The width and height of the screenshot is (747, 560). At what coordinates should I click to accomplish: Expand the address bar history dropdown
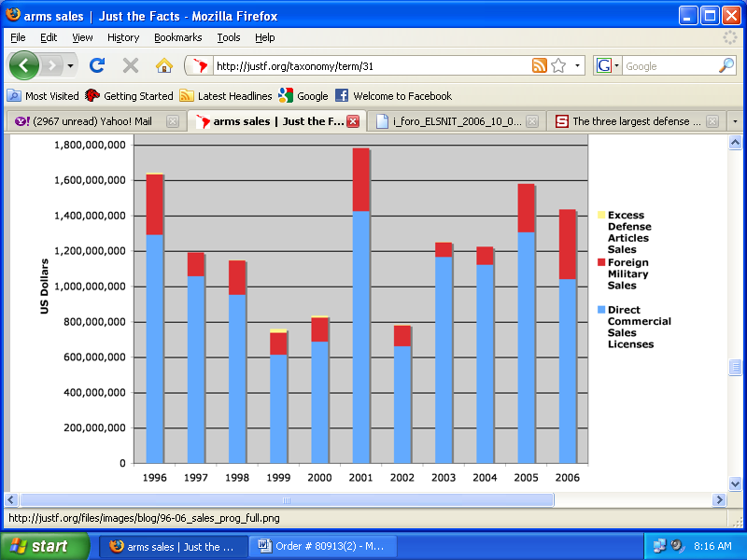click(578, 65)
